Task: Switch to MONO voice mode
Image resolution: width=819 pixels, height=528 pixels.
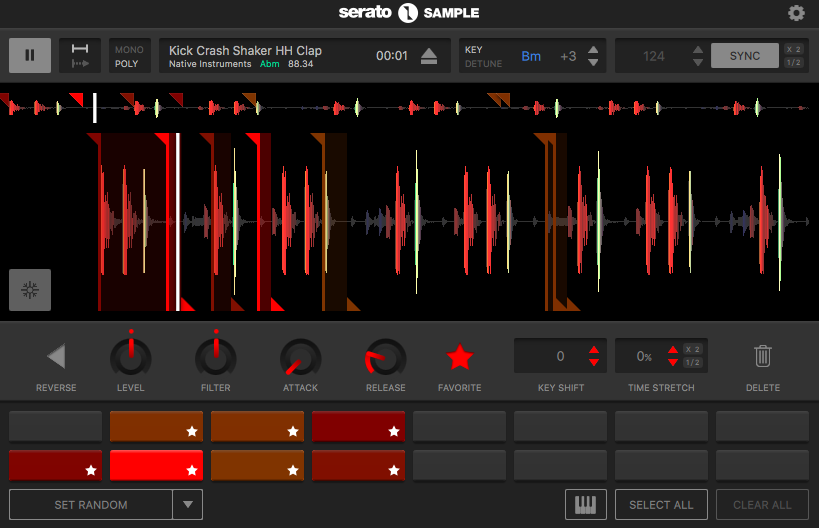Action: (129, 50)
